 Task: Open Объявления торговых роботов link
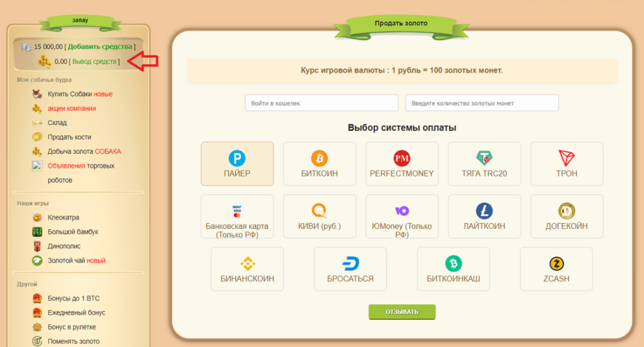[x=81, y=173]
